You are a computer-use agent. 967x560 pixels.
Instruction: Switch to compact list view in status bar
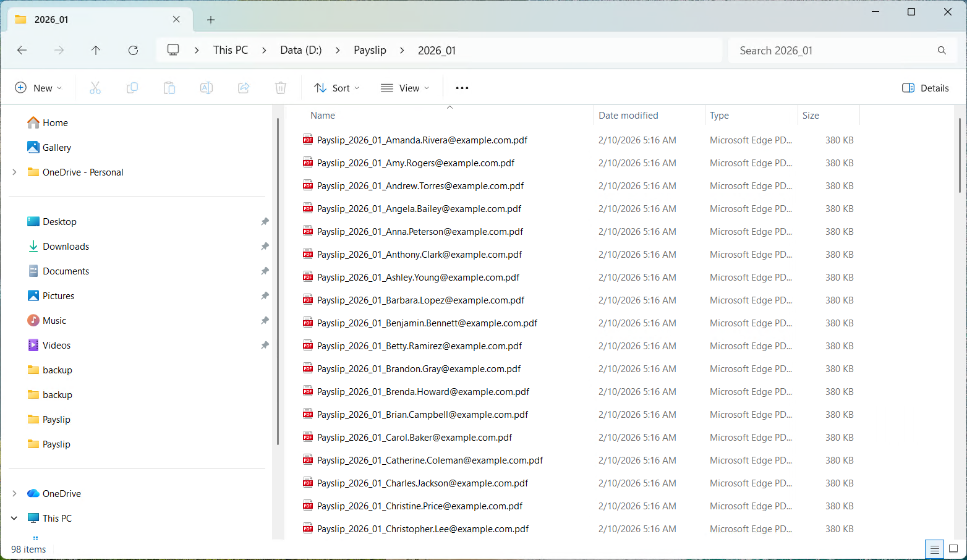pyautogui.click(x=934, y=549)
